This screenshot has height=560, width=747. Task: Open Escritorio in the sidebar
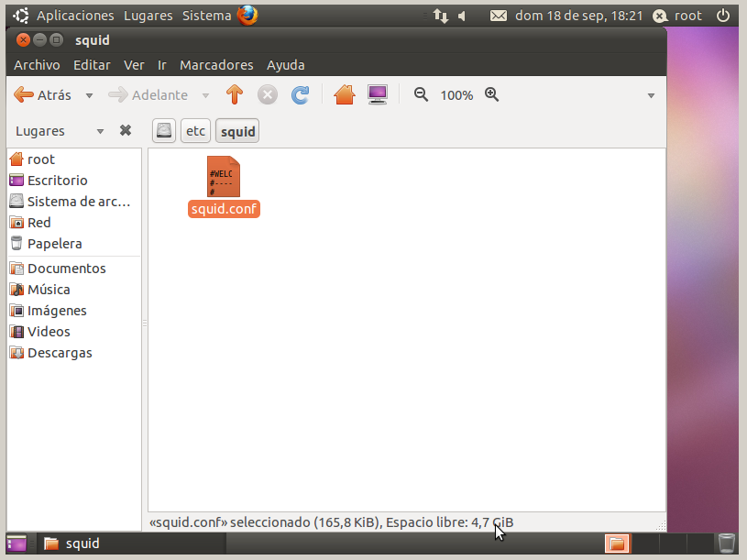[x=74, y=181]
